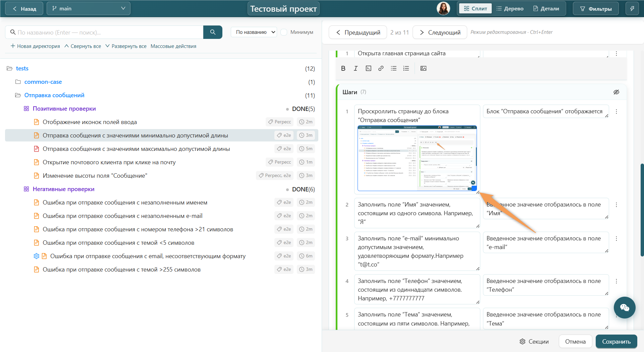Toggle the Минимум checkbox
The height and width of the screenshot is (352, 644).
coord(284,32)
